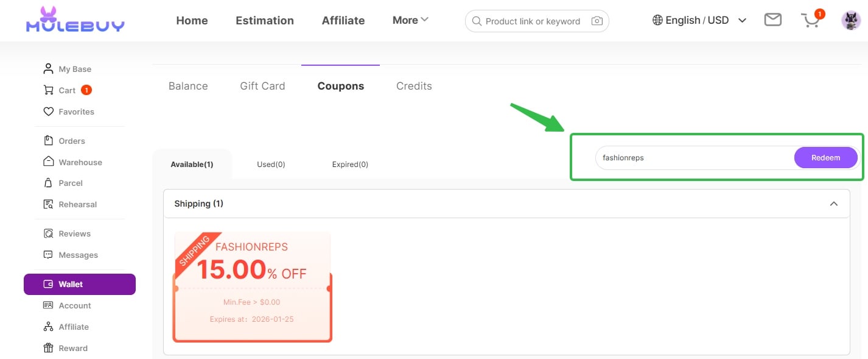868x359 pixels.
Task: Open the mail inbox icon
Action: (x=772, y=20)
